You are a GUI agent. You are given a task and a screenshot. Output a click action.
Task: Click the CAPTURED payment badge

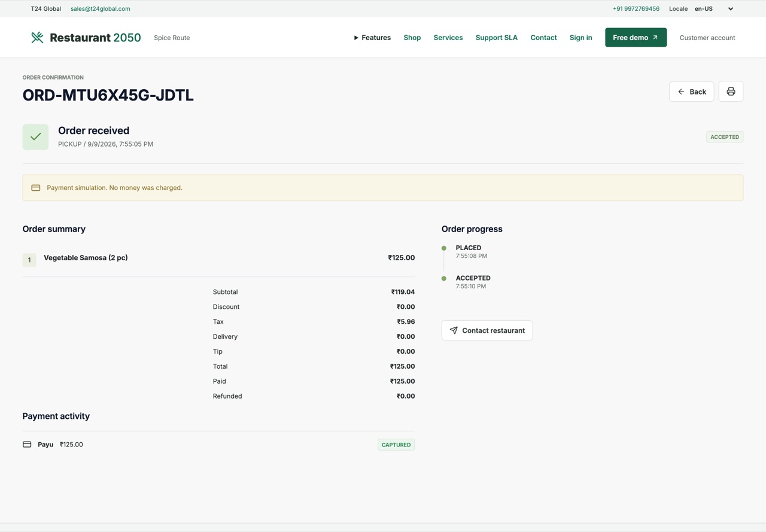(396, 445)
